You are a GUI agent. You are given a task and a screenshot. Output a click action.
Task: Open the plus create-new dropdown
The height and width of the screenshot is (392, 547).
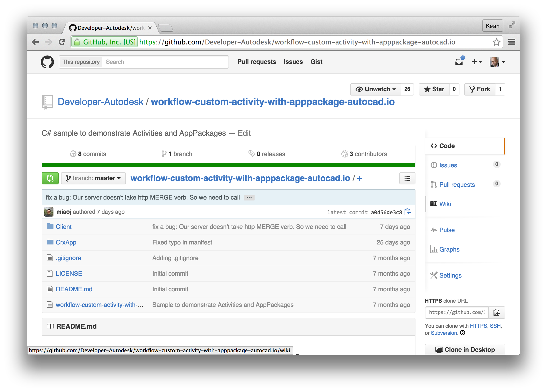pyautogui.click(x=476, y=62)
